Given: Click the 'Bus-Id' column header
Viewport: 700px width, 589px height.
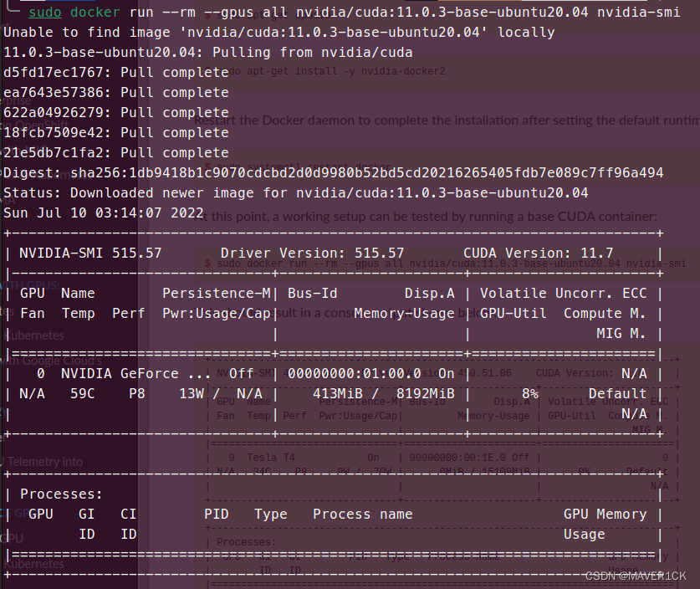Looking at the screenshot, I should coord(313,294).
